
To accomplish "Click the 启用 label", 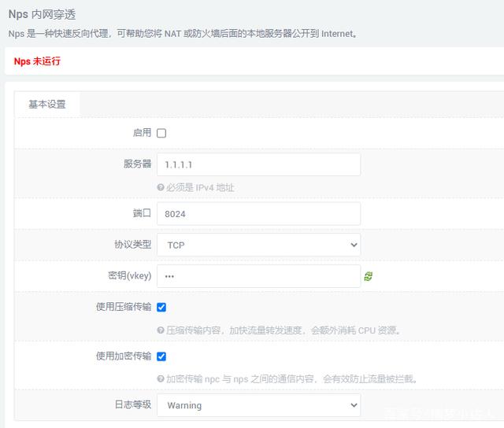I will pyautogui.click(x=142, y=133).
